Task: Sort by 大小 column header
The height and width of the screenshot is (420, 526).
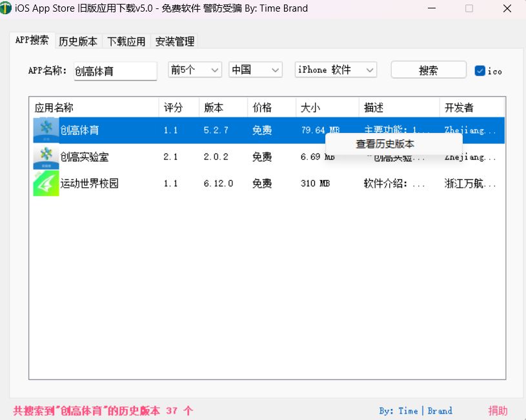Action: pyautogui.click(x=327, y=107)
